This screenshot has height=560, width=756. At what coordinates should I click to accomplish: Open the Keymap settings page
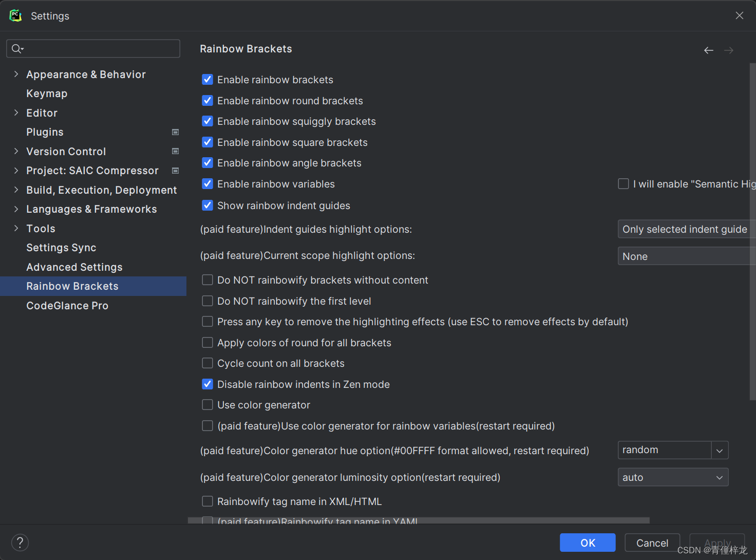47,93
